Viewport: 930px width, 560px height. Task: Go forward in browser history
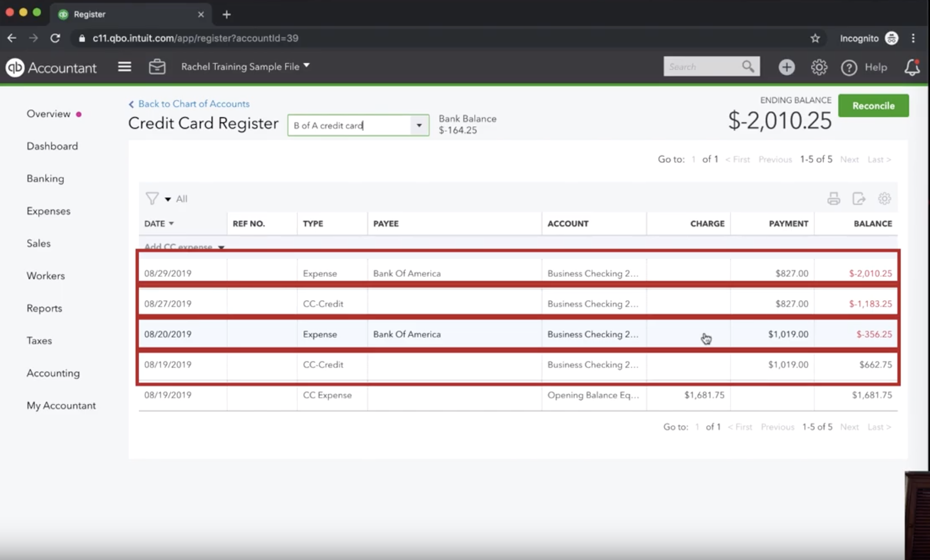coord(34,38)
